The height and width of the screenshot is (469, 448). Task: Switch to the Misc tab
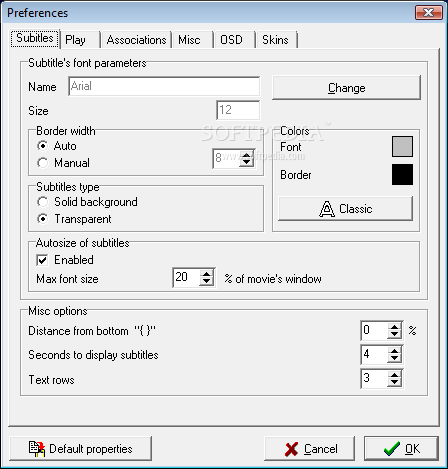(193, 40)
